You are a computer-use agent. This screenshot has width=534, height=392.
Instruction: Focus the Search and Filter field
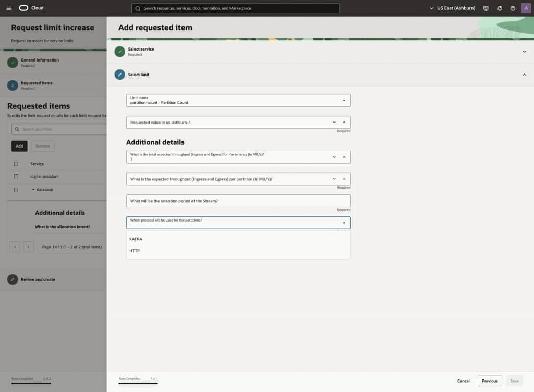(59, 129)
